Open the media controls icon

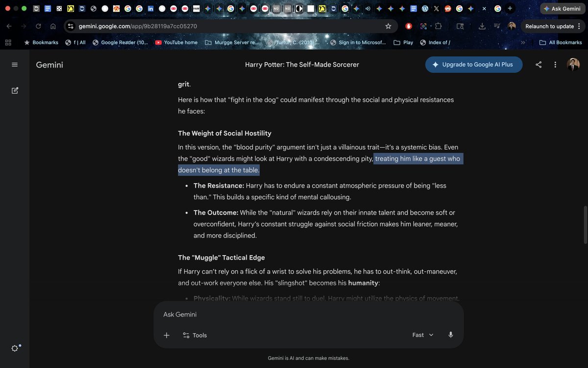pos(497,26)
